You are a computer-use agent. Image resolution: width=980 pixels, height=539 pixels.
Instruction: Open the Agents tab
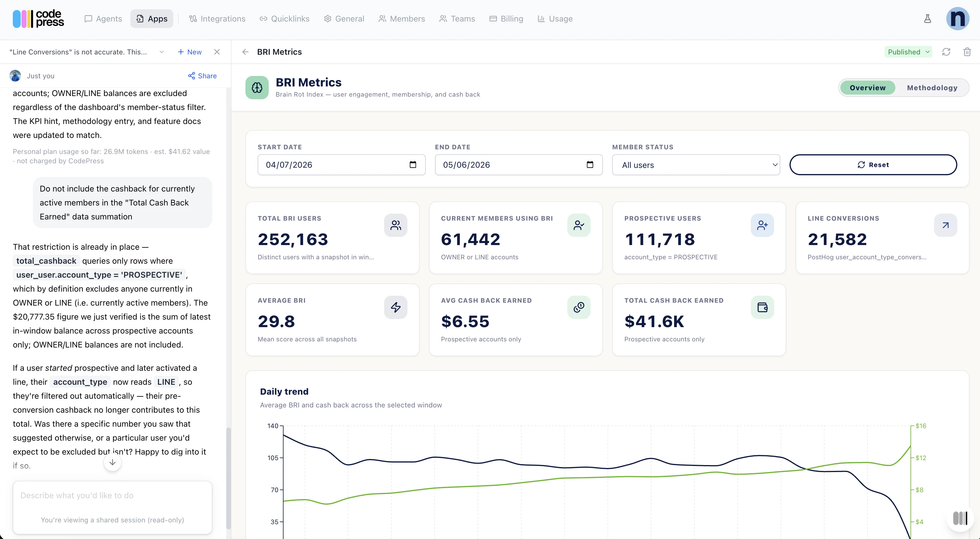click(x=103, y=19)
